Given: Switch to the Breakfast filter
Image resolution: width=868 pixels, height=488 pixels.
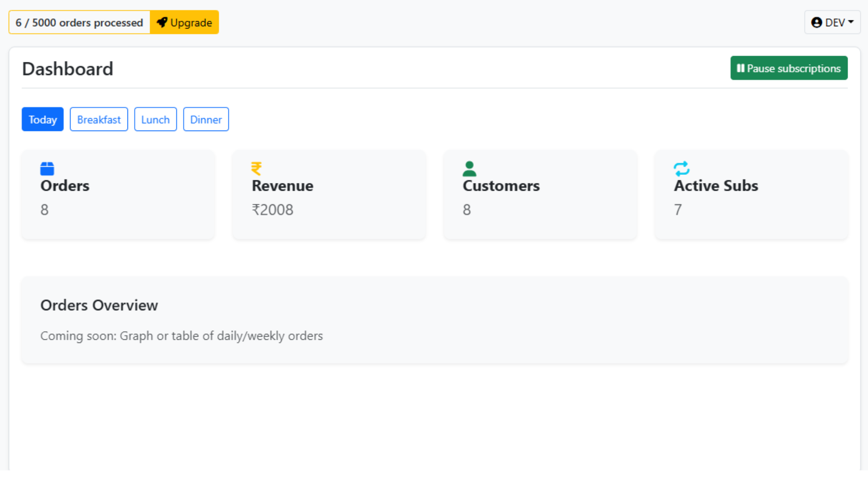Looking at the screenshot, I should [99, 119].
